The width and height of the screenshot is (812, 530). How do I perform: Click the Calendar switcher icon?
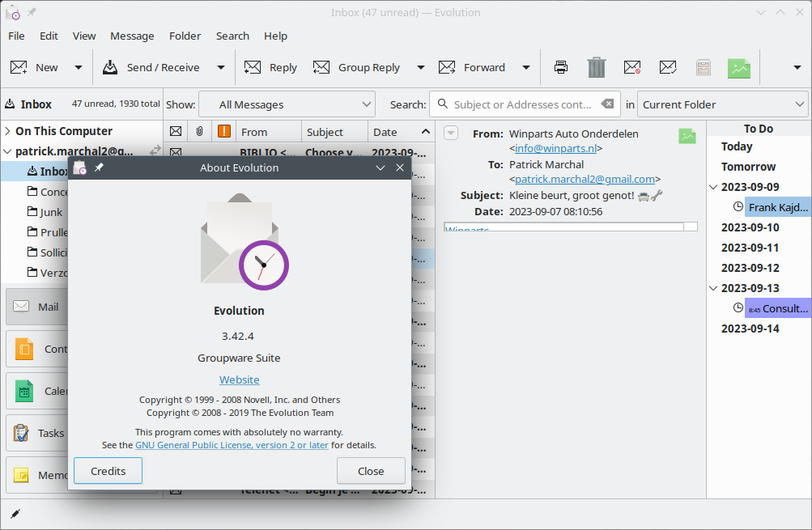pos(23,392)
